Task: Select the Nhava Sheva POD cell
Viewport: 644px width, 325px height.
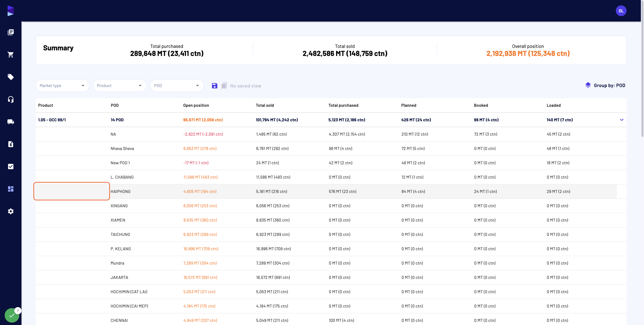Action: [x=122, y=148]
